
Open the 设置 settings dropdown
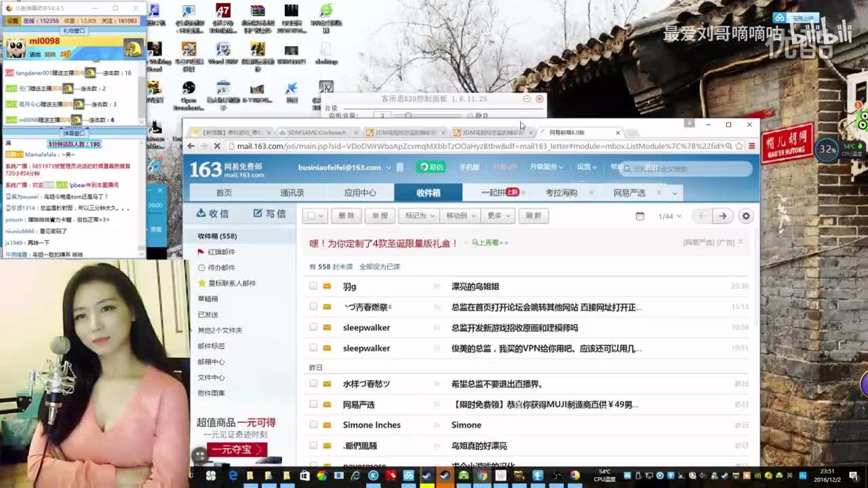587,167
